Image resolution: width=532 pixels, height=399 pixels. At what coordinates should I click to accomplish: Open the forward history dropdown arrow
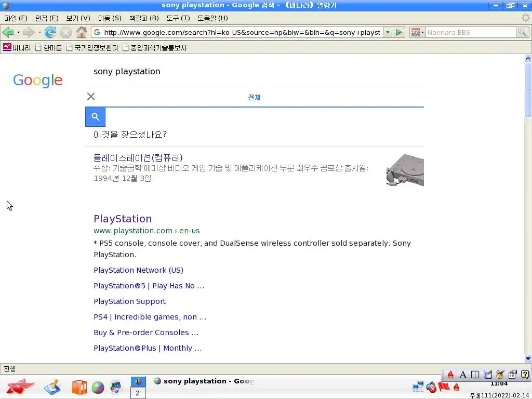point(39,33)
